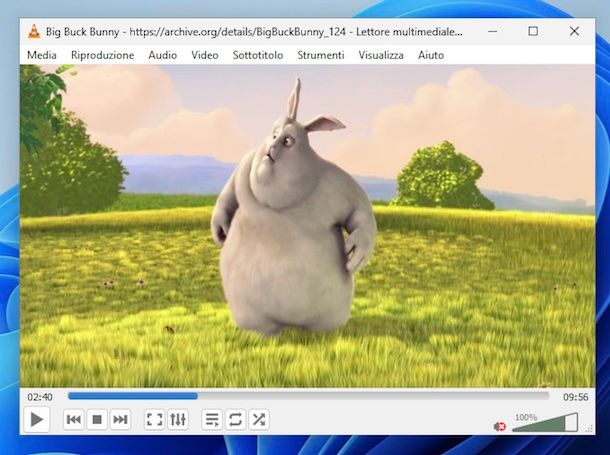Screen dimensions: 610x455
Task: Toggle loop repeat mode
Action: click(235, 420)
